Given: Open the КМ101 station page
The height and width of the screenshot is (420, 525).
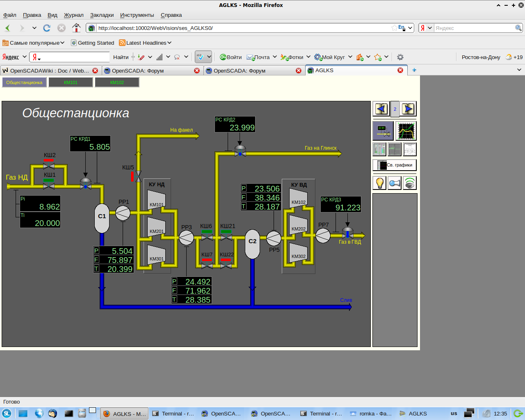Looking at the screenshot, I should click(71, 82).
